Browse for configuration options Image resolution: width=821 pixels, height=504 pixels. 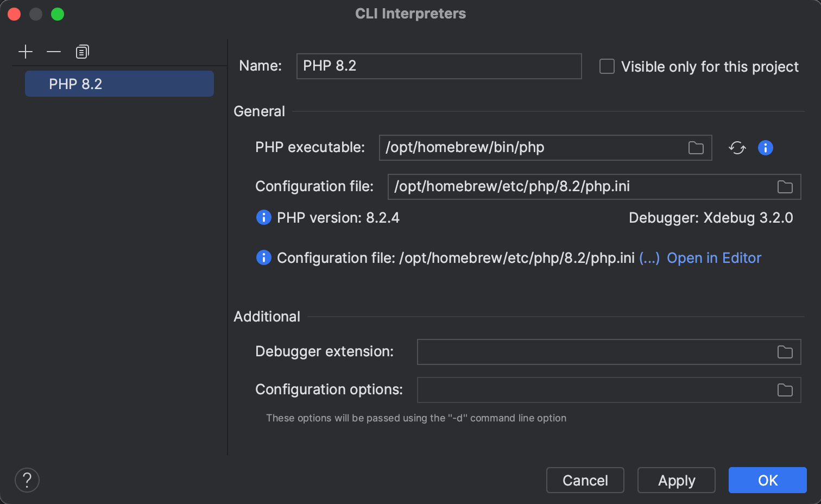pos(784,389)
